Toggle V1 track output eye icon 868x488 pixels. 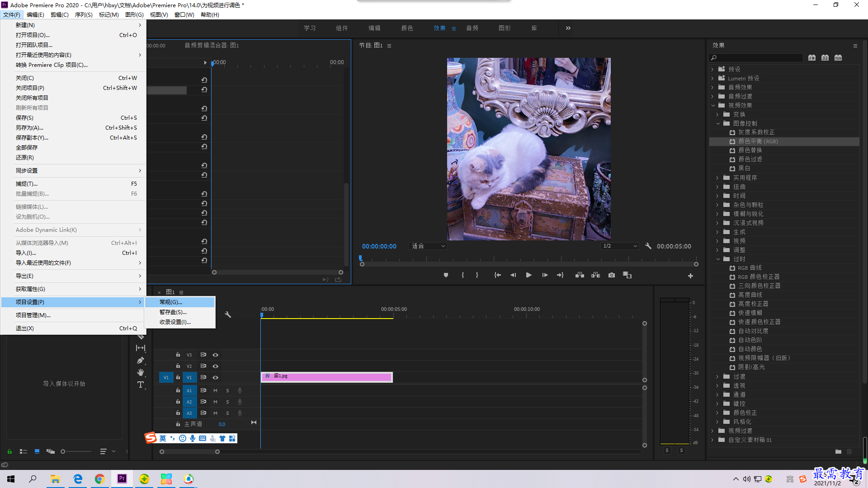(x=216, y=377)
